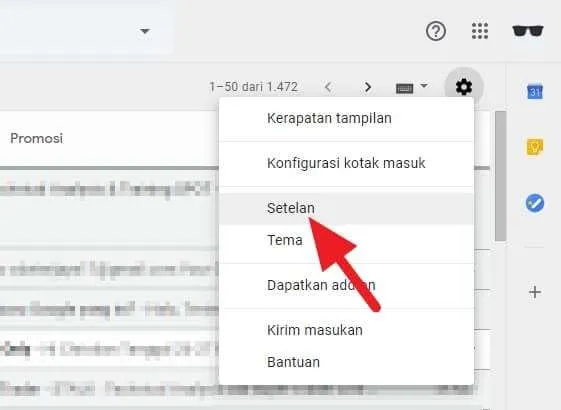Choose Kerapatan tampilan from the menu

pyautogui.click(x=346, y=118)
